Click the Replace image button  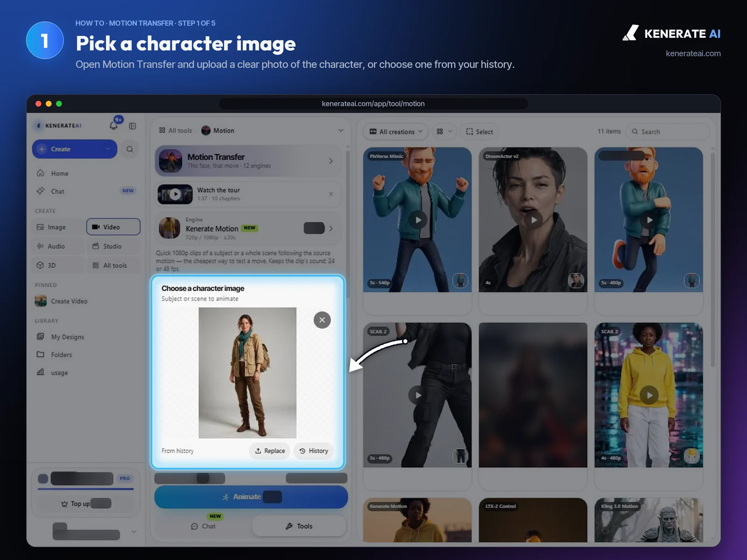pyautogui.click(x=270, y=451)
